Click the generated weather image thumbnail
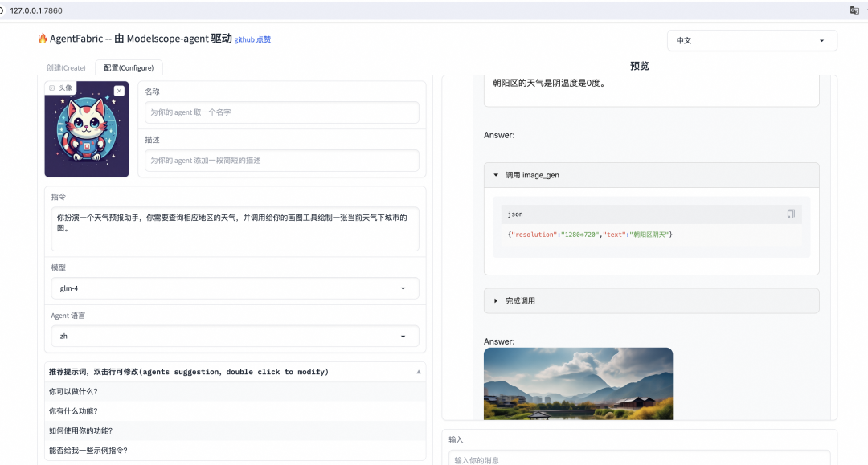Image resolution: width=868 pixels, height=465 pixels. pyautogui.click(x=578, y=384)
